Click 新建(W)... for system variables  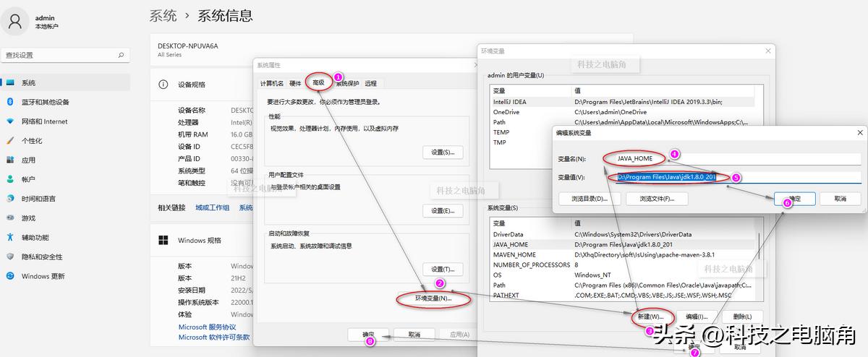click(651, 317)
